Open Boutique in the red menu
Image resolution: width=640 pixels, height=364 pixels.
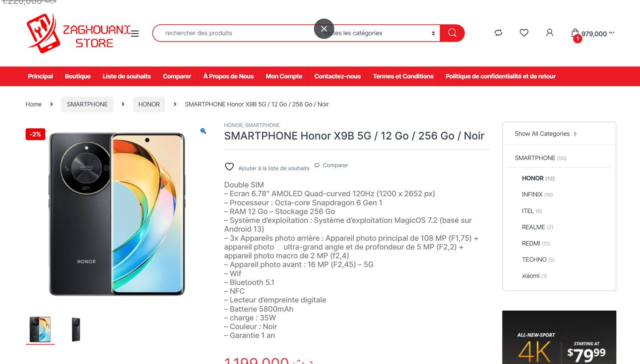pyautogui.click(x=78, y=76)
